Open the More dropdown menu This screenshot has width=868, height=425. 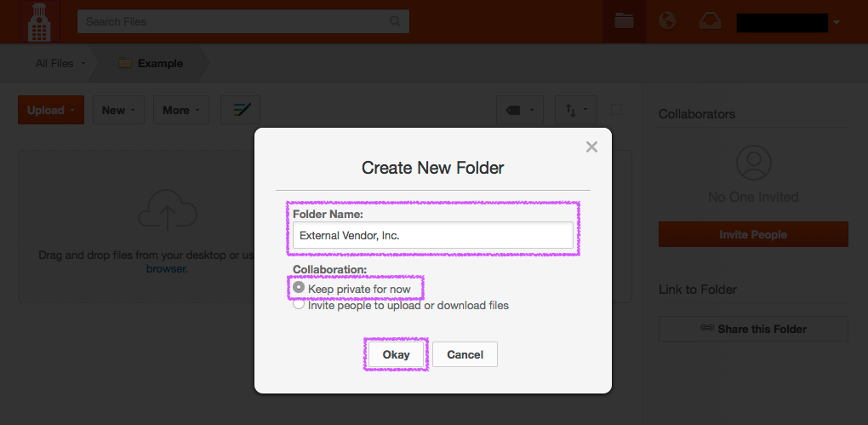coord(181,110)
